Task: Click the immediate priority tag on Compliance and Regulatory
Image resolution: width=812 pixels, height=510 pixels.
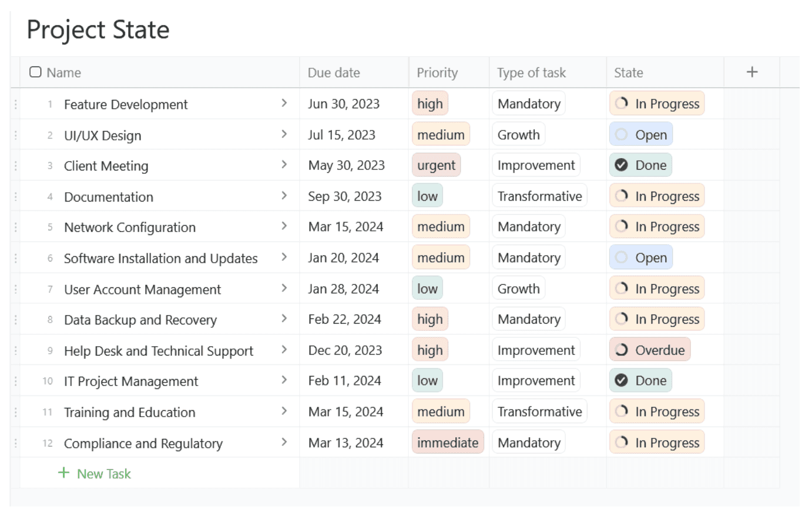Action: point(448,442)
